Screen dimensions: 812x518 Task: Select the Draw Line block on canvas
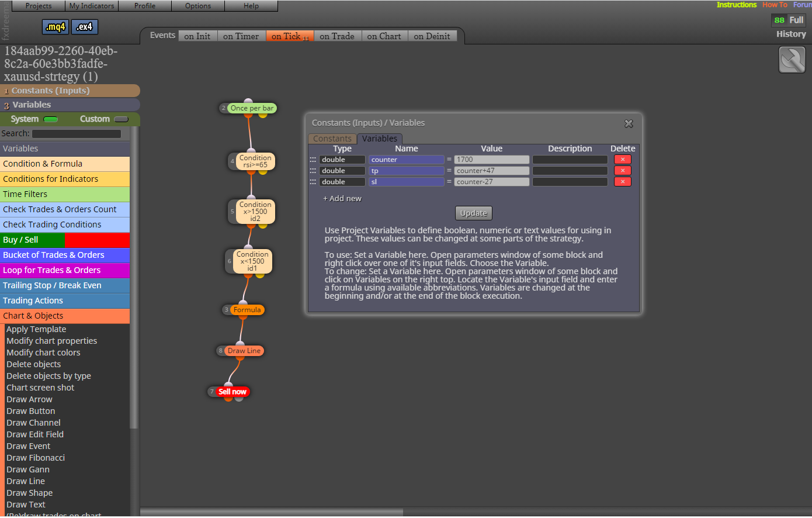click(244, 351)
